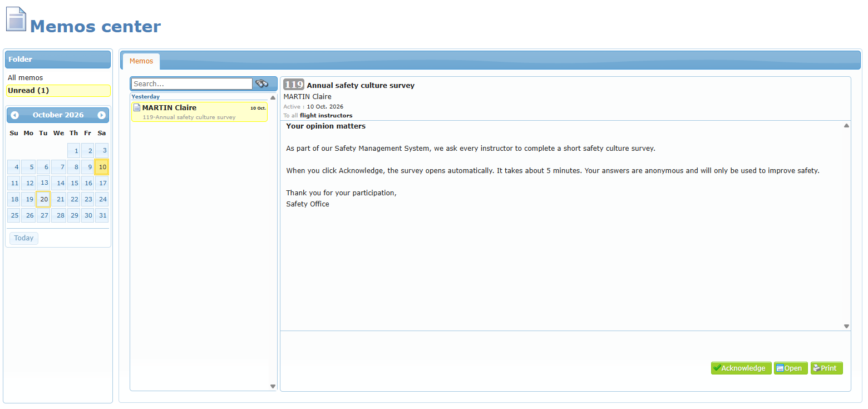Screen dimensions: 868x409
Task: Click the memo number 119 badge
Action: tap(294, 85)
